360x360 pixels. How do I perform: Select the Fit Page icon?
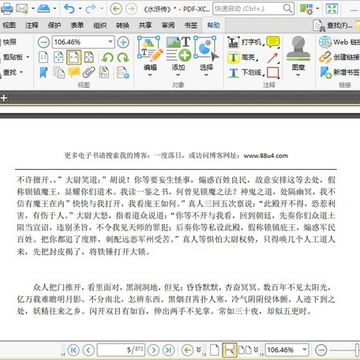(59, 57)
